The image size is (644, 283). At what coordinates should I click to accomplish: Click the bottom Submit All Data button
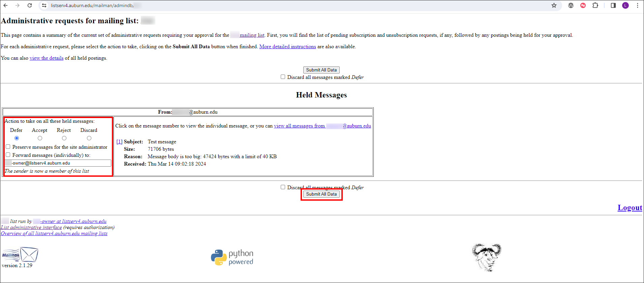coord(321,194)
